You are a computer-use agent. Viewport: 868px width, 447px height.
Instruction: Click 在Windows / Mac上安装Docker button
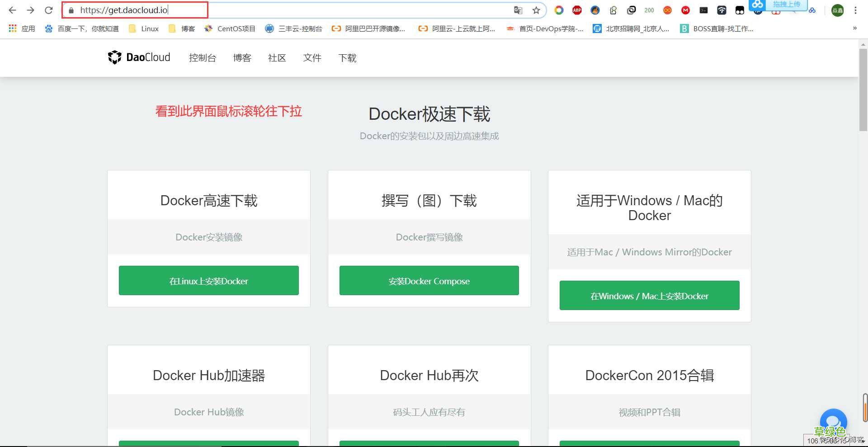(x=649, y=296)
